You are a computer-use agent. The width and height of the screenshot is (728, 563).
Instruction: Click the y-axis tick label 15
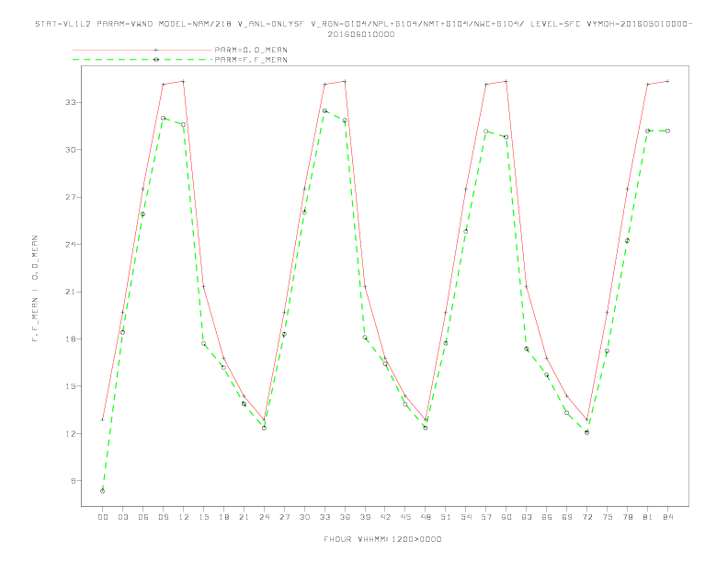click(x=71, y=386)
